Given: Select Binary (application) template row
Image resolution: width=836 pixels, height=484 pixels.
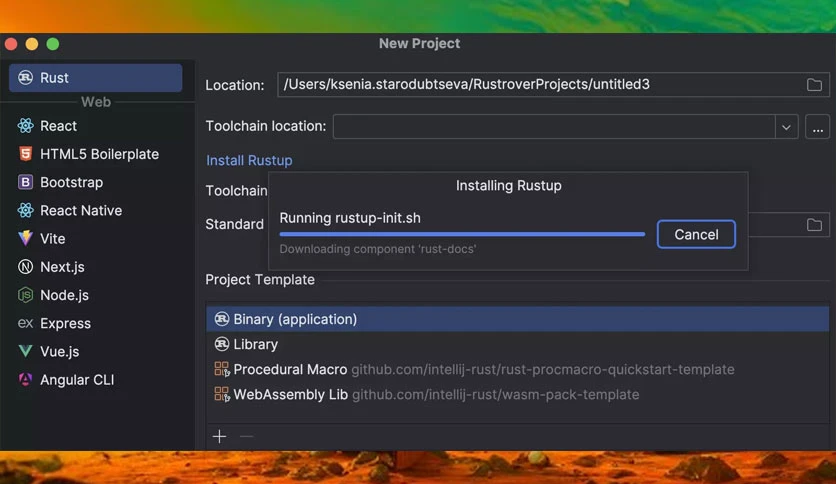Looking at the screenshot, I should click(x=518, y=319).
